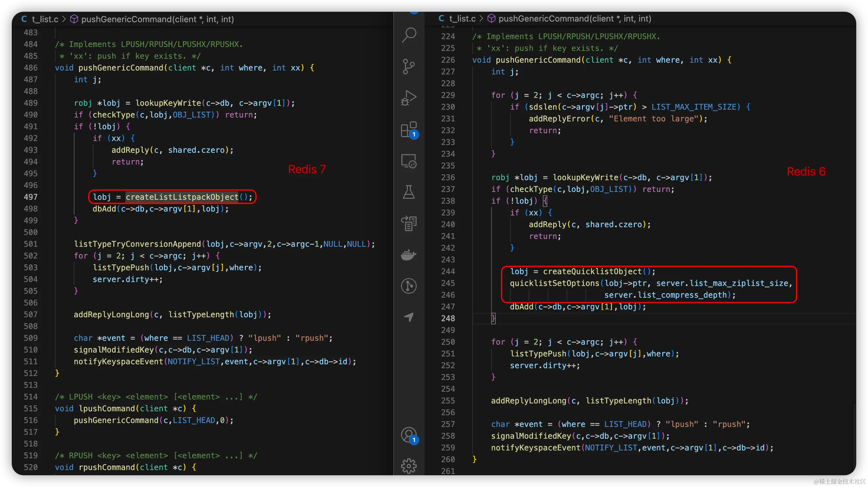Screen dimensions: 868x487
Task: Click the "lpush" string on line 509
Action: 265,338
